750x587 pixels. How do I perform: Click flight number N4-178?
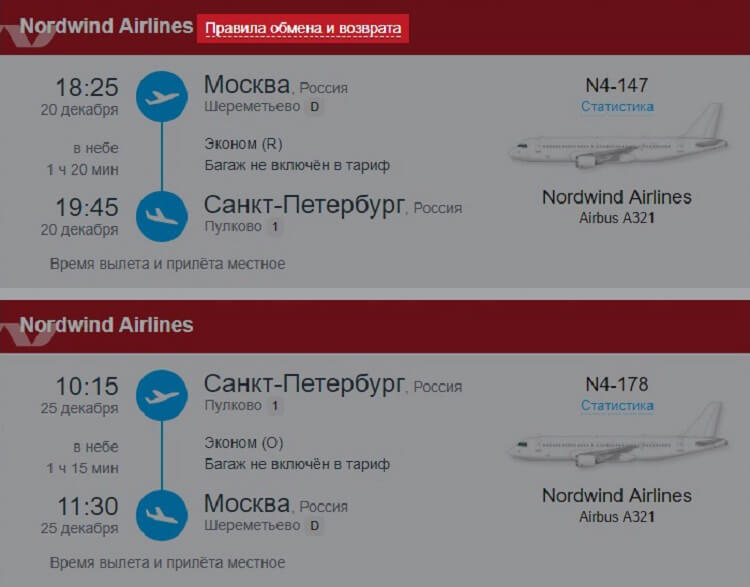click(x=617, y=385)
